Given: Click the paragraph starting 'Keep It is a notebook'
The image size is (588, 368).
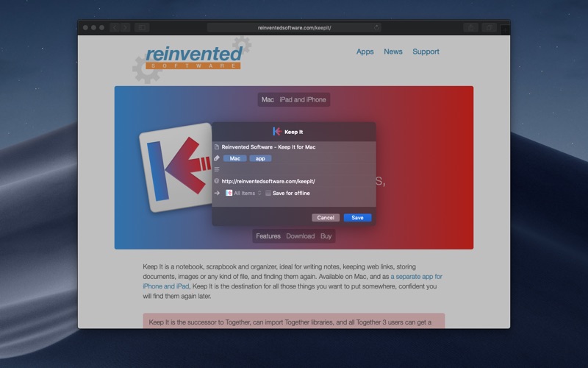Looking at the screenshot, I should pyautogui.click(x=293, y=281).
